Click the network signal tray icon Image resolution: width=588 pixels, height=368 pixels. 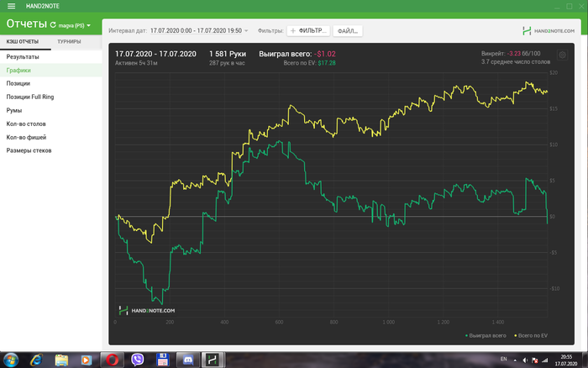pos(545,360)
